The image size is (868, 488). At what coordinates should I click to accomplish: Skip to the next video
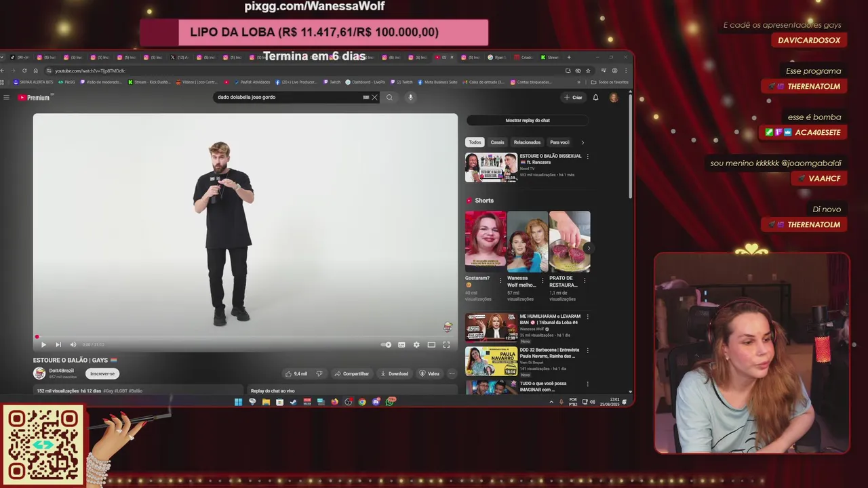click(x=58, y=344)
